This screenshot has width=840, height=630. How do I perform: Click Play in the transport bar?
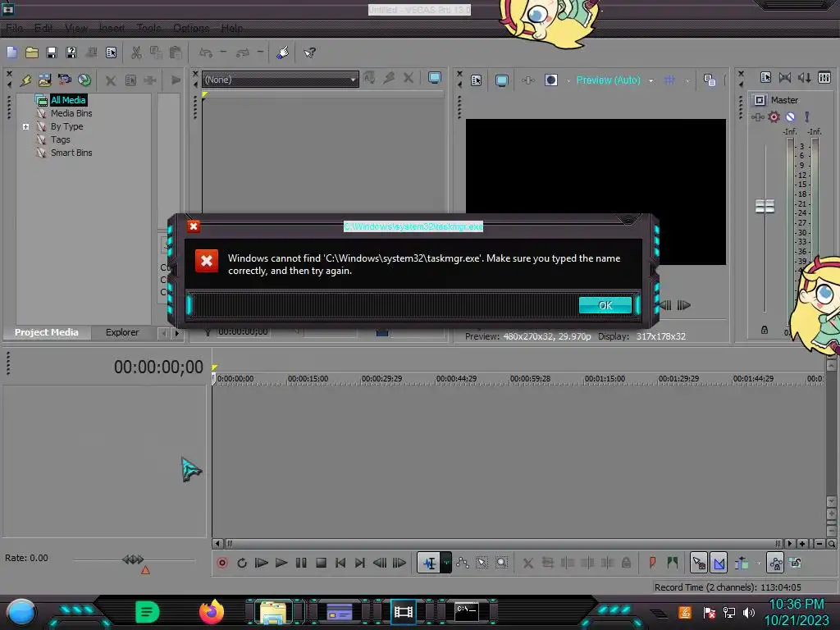pyautogui.click(x=281, y=563)
